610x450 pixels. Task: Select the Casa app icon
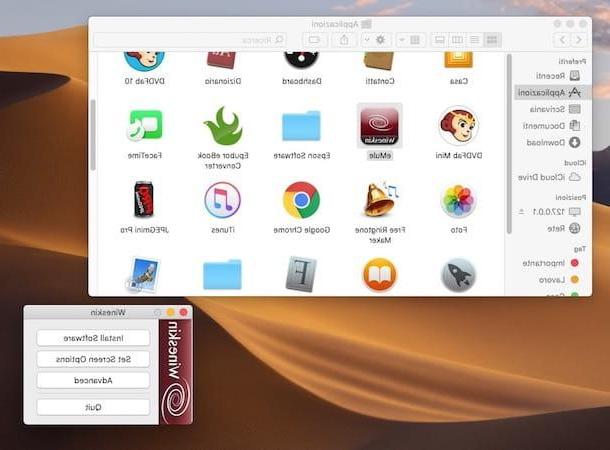(459, 61)
